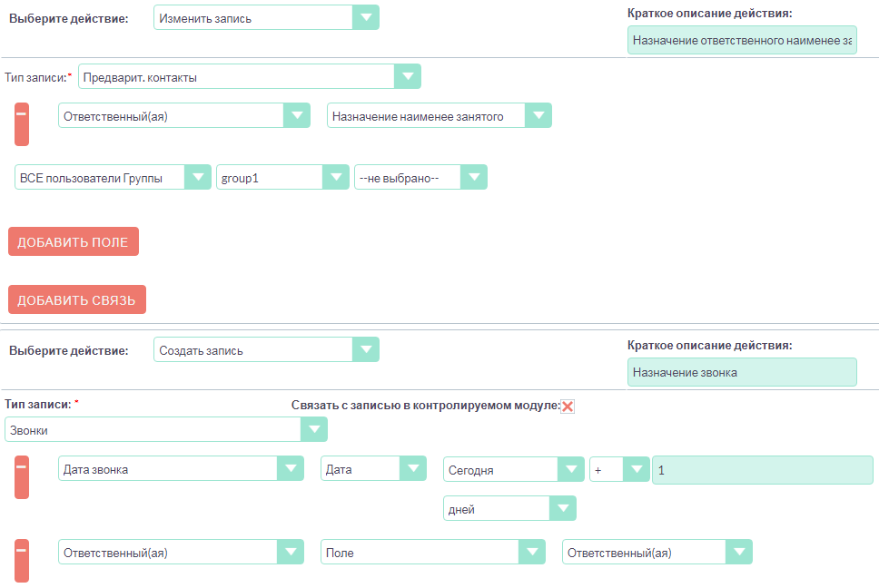Expand the Предварит. контакты record type dropdown

250,77
